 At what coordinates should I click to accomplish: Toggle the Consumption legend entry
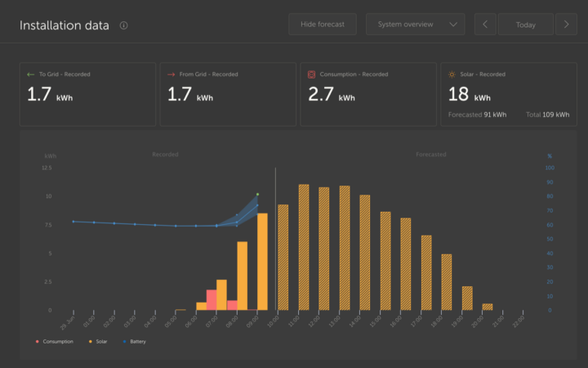coord(55,341)
